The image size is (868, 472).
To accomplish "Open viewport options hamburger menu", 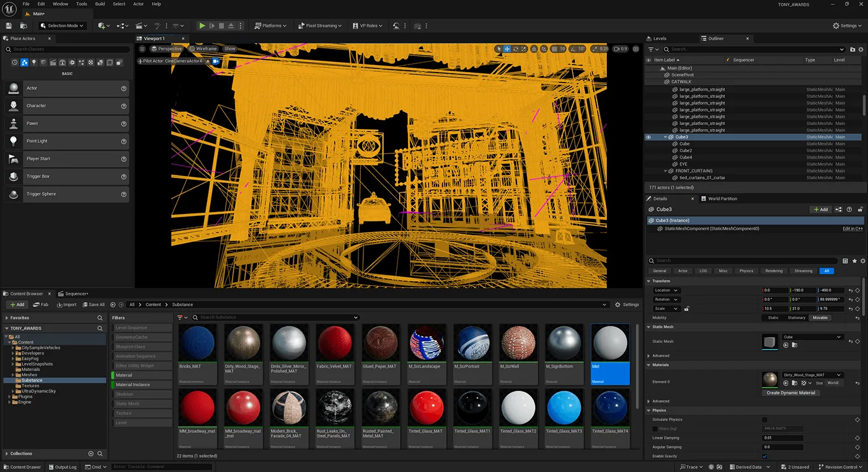I will click(x=143, y=49).
